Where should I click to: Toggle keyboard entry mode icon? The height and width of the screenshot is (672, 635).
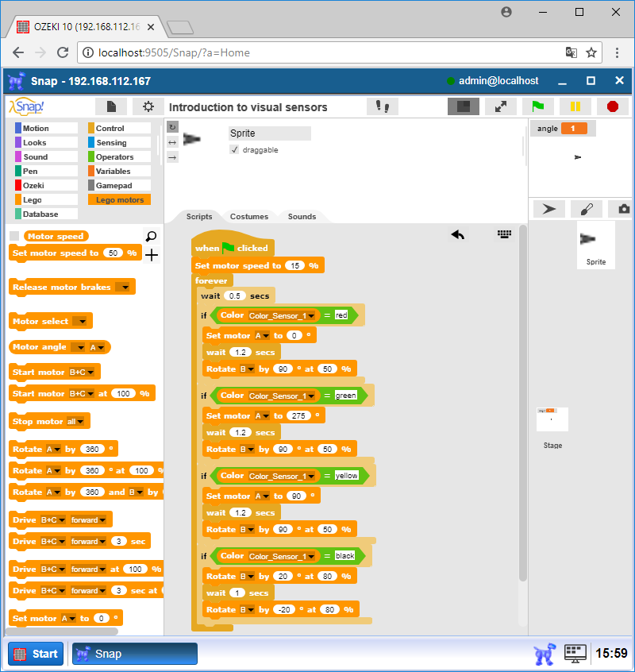coord(504,234)
